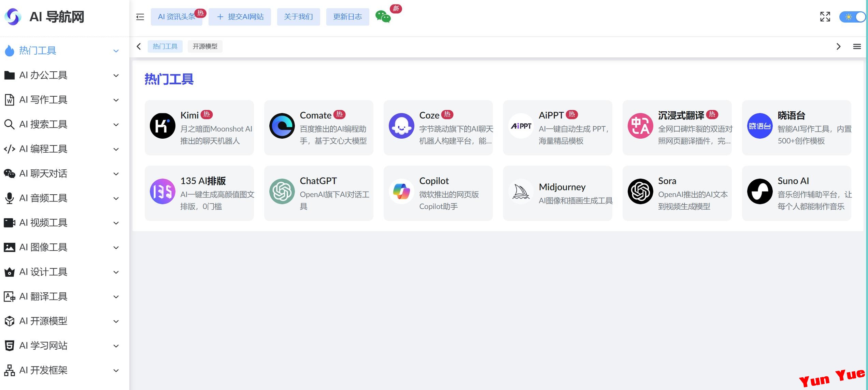Click the 沉浸式翻译 pink translate icon
868x390 pixels.
[x=640, y=126]
